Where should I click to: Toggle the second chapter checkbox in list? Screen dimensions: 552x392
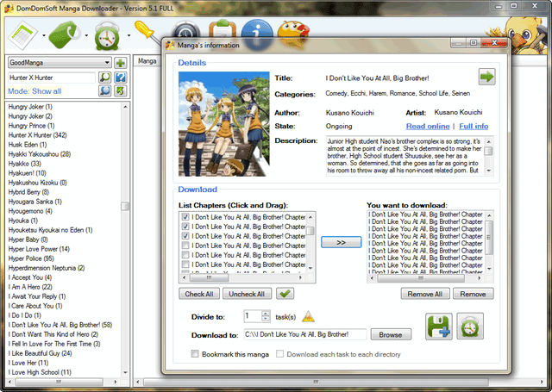click(185, 227)
